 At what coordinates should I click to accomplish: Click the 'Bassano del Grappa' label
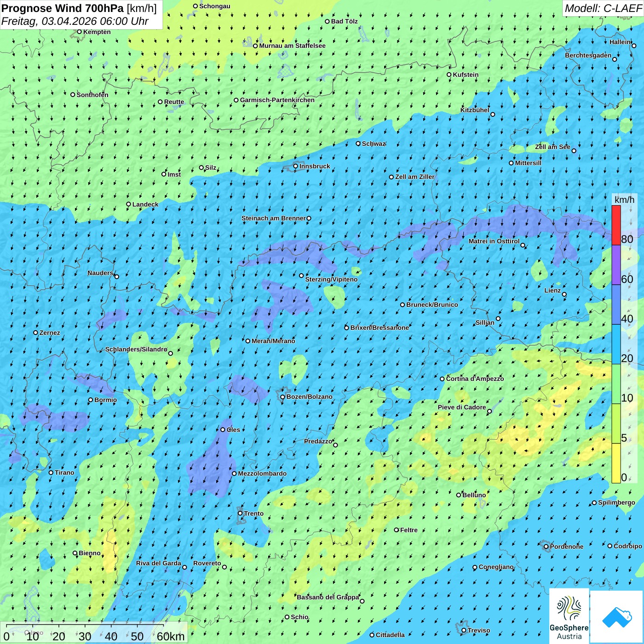coord(328,597)
